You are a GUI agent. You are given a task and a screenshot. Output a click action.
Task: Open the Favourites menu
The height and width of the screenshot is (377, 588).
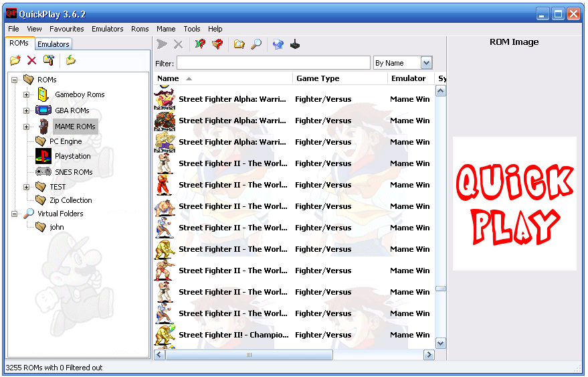point(67,29)
